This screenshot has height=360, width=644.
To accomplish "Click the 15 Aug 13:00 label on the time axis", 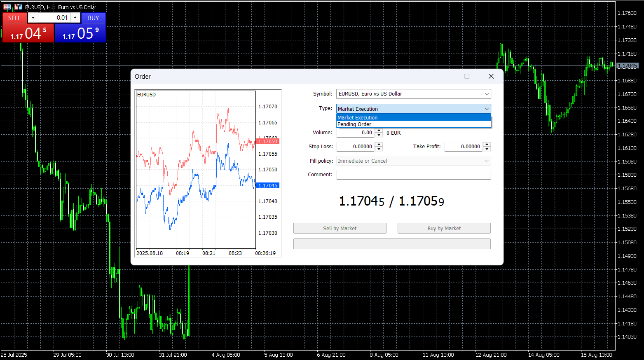I will tap(597, 355).
